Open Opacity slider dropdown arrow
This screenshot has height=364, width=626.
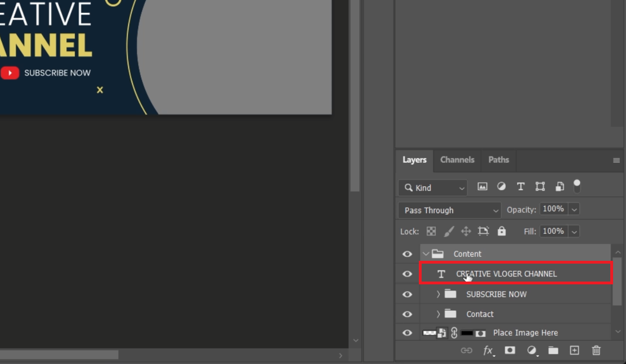click(x=574, y=209)
